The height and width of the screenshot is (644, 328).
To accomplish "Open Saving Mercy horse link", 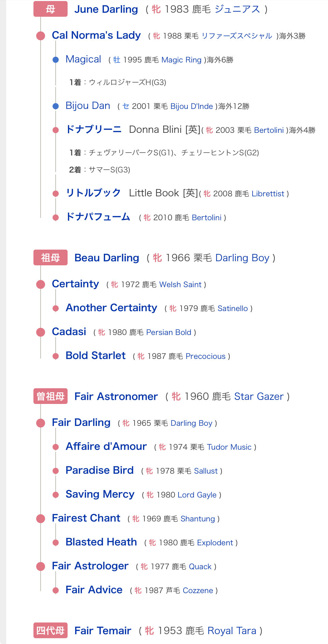I will click(x=100, y=494).
